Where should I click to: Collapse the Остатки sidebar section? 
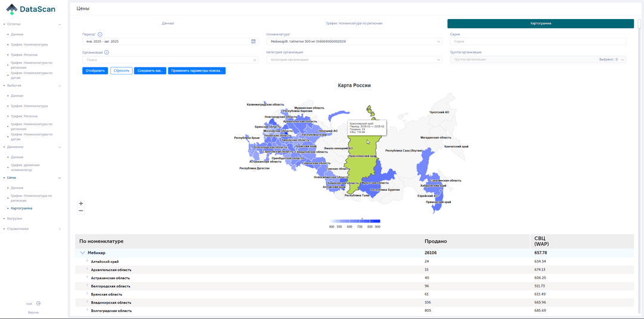pyautogui.click(x=60, y=24)
